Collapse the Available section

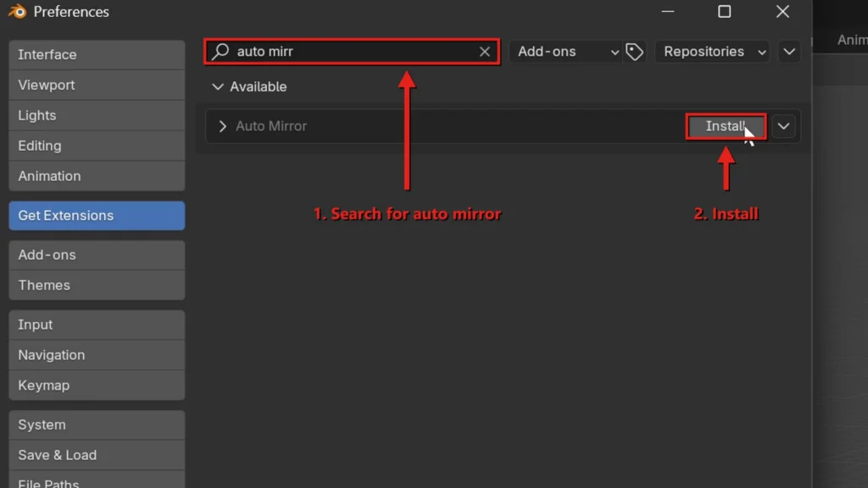point(218,87)
